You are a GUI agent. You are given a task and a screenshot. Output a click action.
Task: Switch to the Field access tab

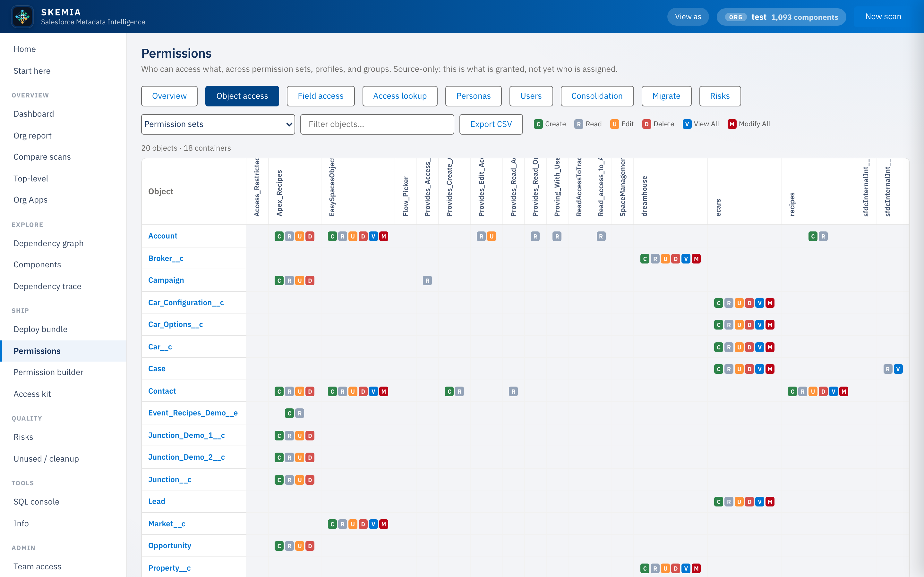point(320,96)
